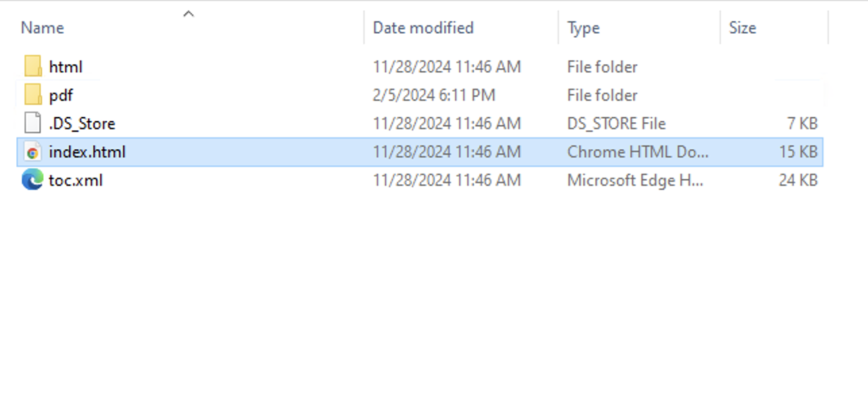Click the 15 KB size of index.html
This screenshot has width=868, height=405.
tap(799, 152)
